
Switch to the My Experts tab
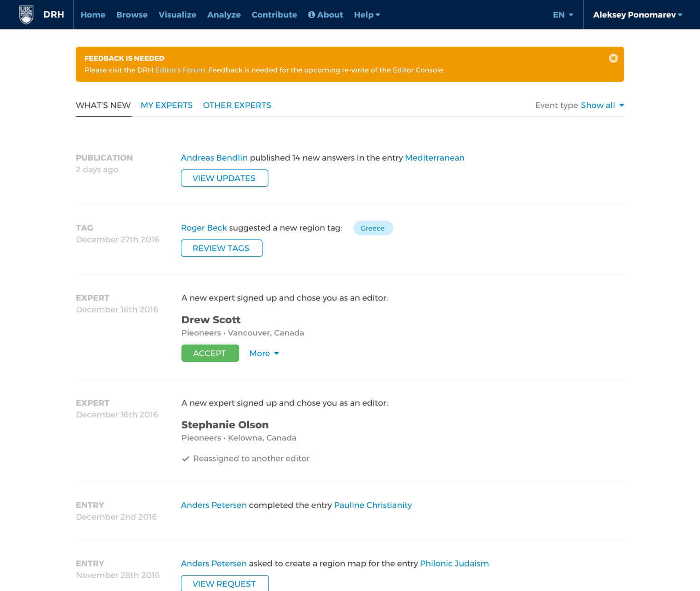tap(166, 105)
